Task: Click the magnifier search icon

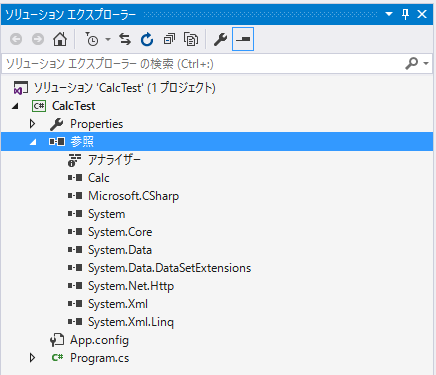Action: tap(412, 63)
